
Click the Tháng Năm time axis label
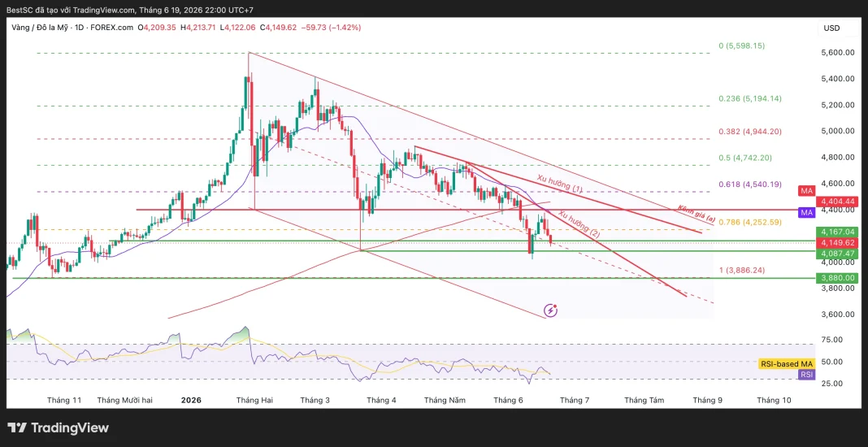click(445, 400)
